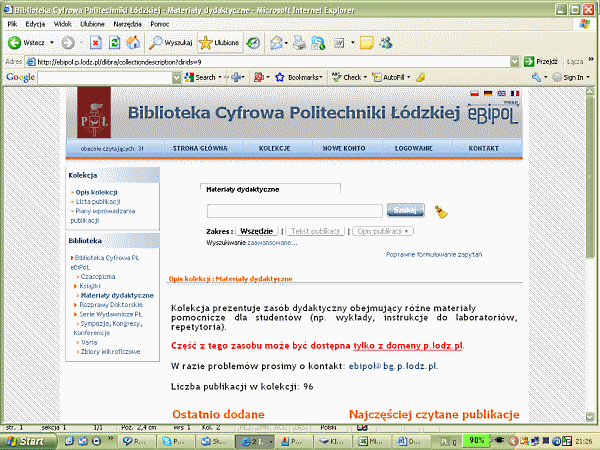Open Zbiory Mikrofiszowe collection

click(x=110, y=352)
